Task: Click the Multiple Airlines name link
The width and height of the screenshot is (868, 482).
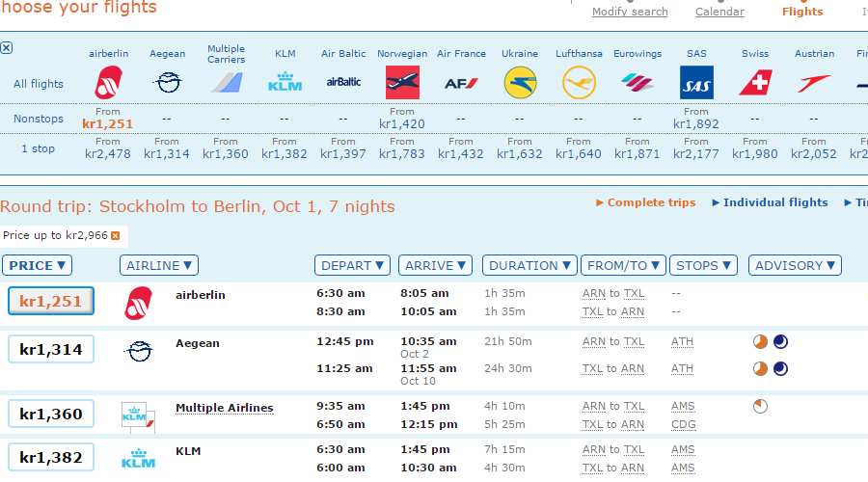Action: click(x=224, y=408)
